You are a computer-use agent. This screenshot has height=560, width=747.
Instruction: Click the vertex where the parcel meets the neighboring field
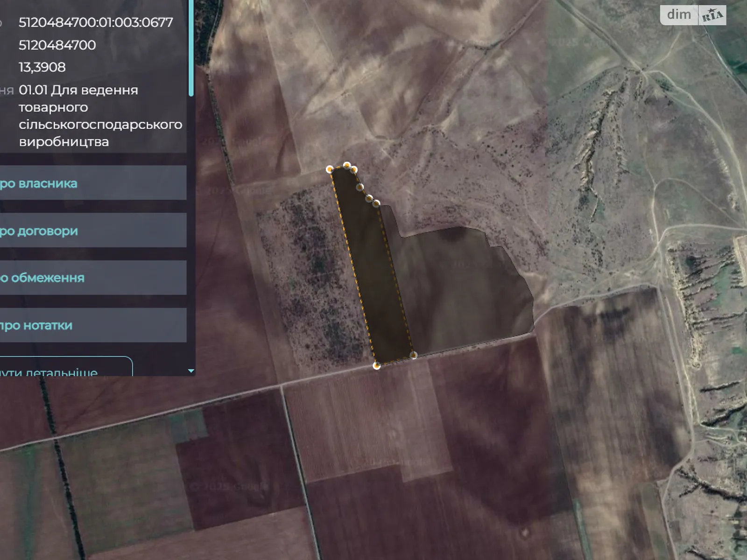pyautogui.click(x=376, y=203)
